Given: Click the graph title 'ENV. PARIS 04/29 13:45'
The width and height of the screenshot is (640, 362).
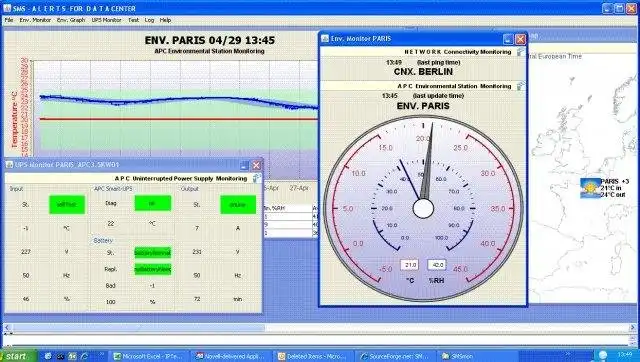Looking at the screenshot, I should click(x=210, y=40).
